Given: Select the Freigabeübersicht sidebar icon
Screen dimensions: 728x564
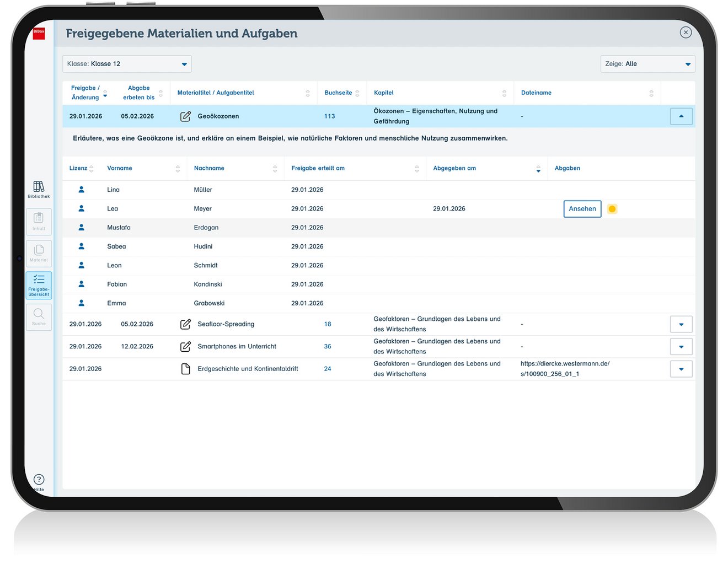Looking at the screenshot, I should pyautogui.click(x=39, y=285).
